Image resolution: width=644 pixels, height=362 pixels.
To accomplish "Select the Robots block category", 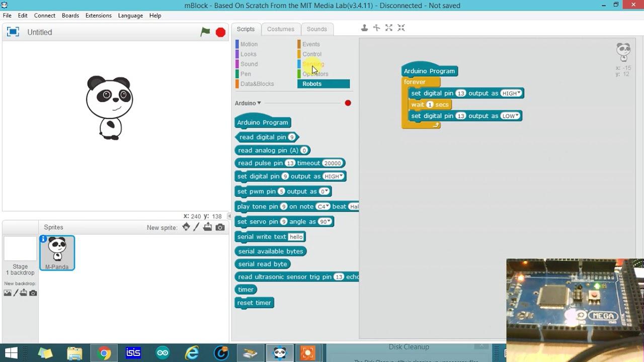I will [x=324, y=84].
